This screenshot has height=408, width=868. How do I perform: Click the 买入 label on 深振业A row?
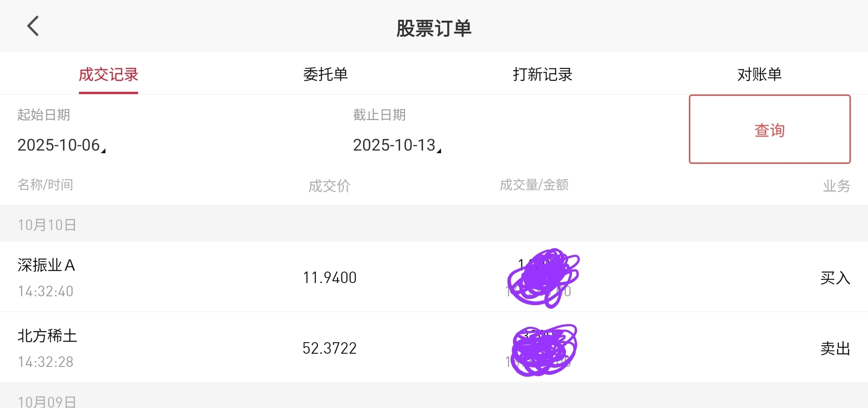835,278
